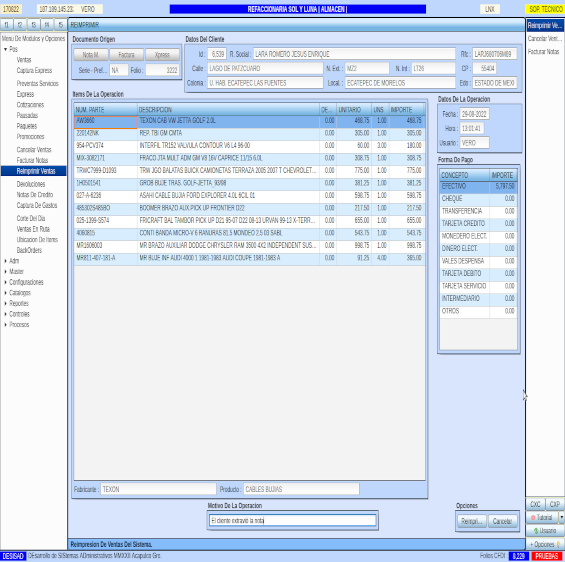Screen dimensions: 565x562
Task: Select the TARJETA CREDITO payment row
Action: pos(479,224)
